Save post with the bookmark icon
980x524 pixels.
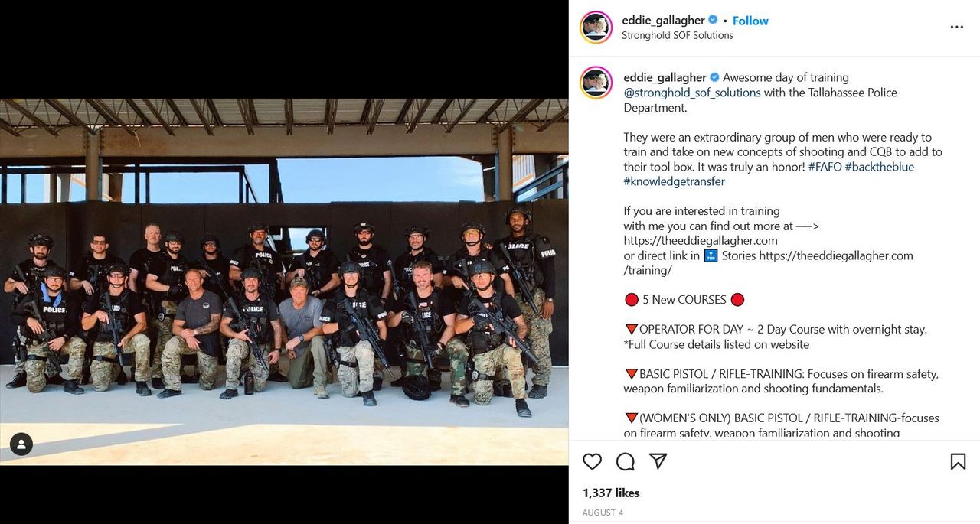(958, 461)
